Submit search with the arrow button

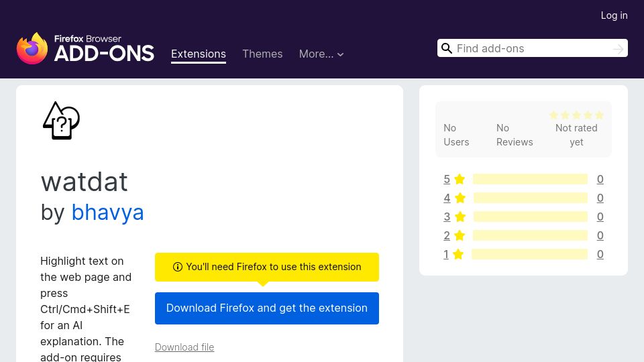click(618, 49)
